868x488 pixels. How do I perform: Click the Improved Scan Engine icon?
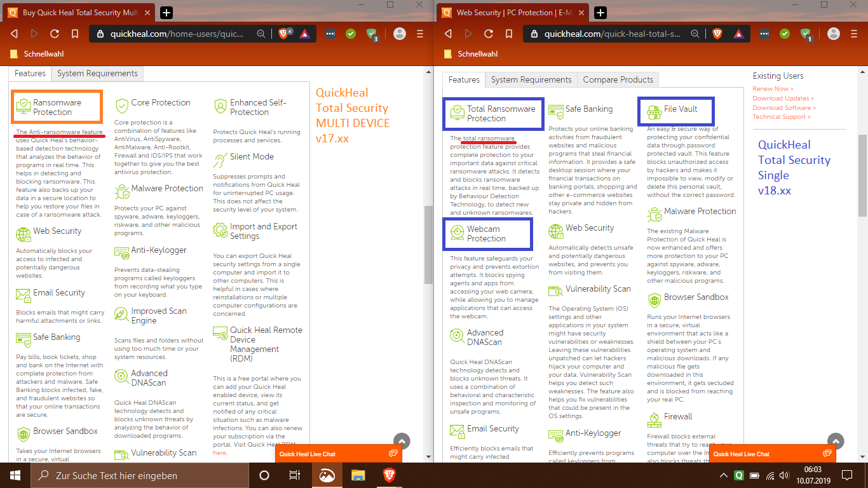click(121, 315)
